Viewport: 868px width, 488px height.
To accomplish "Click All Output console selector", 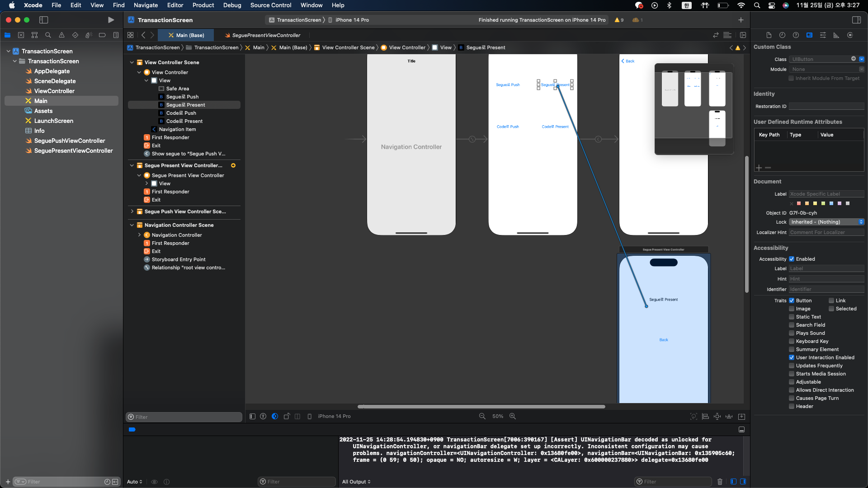I will (356, 482).
